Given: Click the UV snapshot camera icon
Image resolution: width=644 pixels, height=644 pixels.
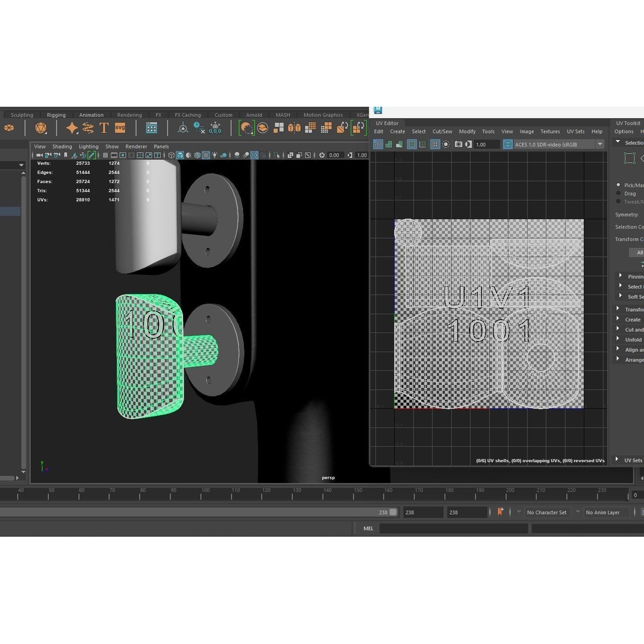Looking at the screenshot, I should click(459, 144).
